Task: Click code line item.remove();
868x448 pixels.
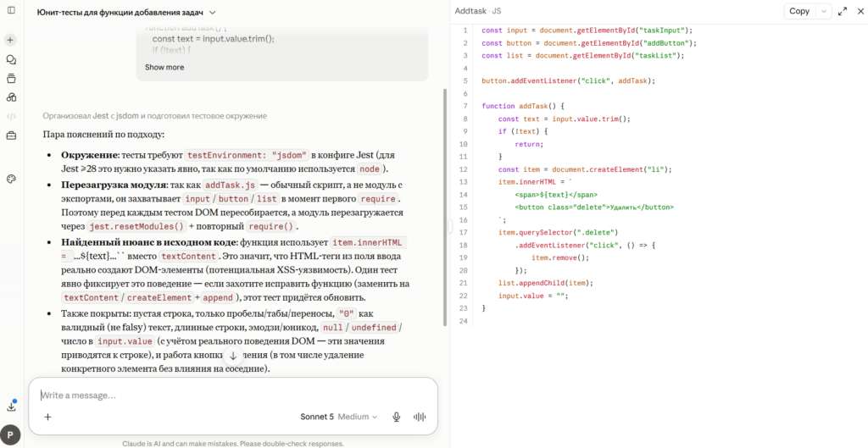Action: pos(560,257)
